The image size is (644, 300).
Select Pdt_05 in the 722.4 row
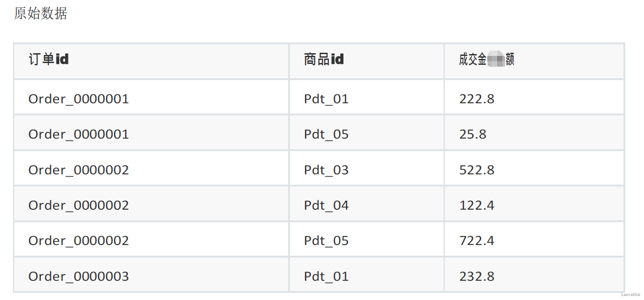326,241
